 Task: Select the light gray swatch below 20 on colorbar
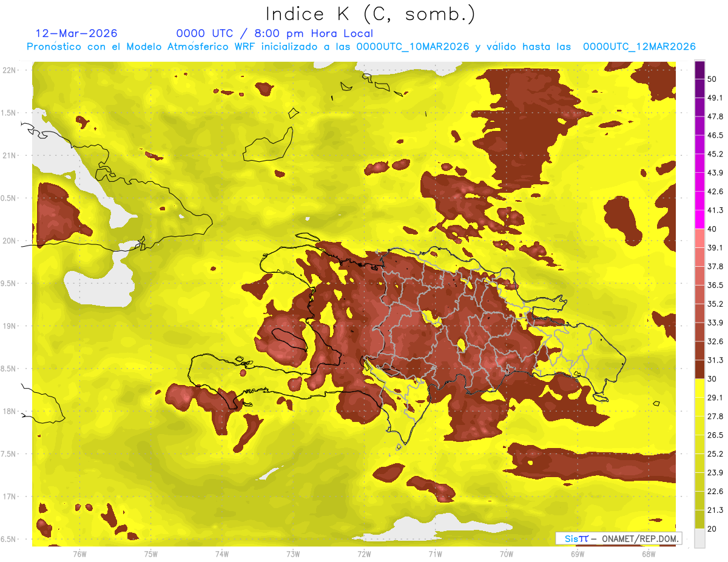click(x=699, y=538)
